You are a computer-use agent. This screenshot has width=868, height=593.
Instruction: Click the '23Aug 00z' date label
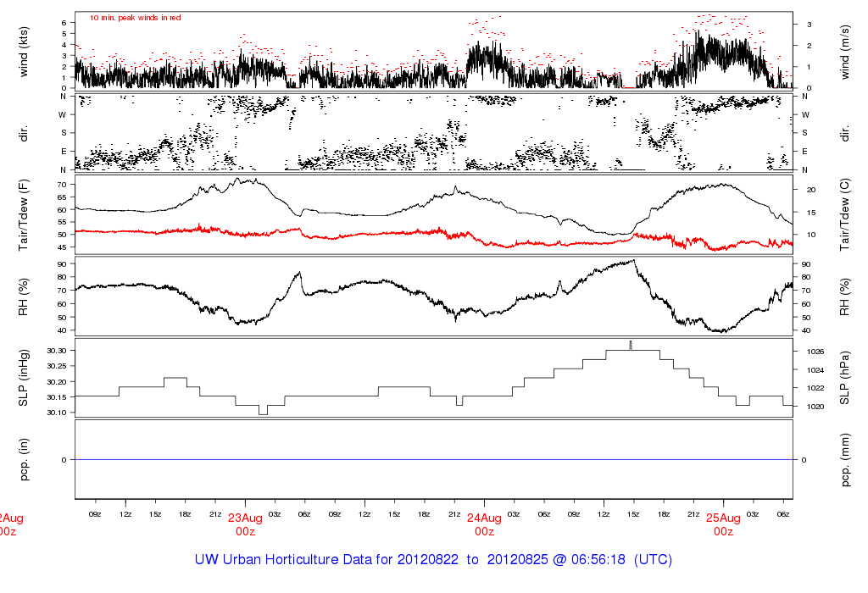tap(245, 524)
